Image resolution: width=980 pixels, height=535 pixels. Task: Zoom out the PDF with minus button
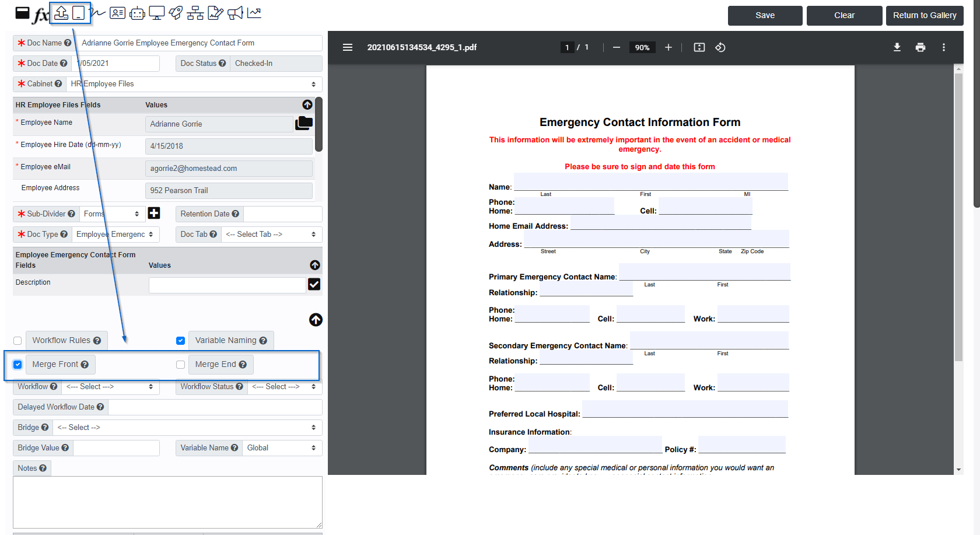point(616,47)
